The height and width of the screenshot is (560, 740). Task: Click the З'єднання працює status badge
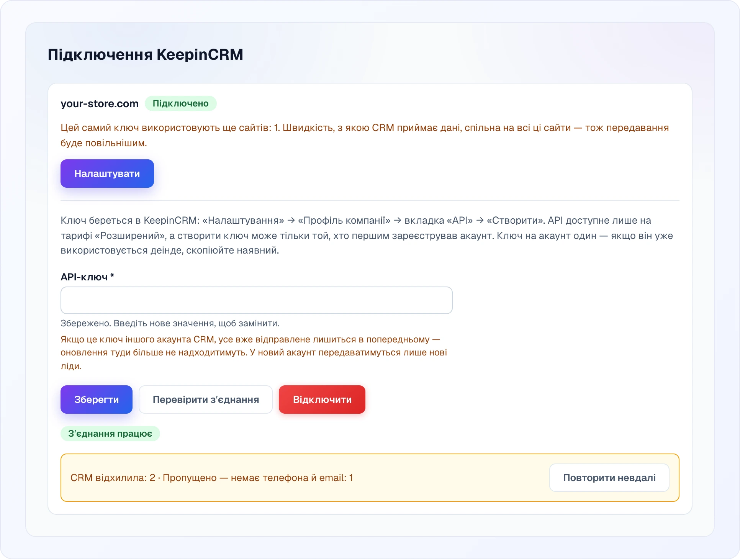pos(110,434)
